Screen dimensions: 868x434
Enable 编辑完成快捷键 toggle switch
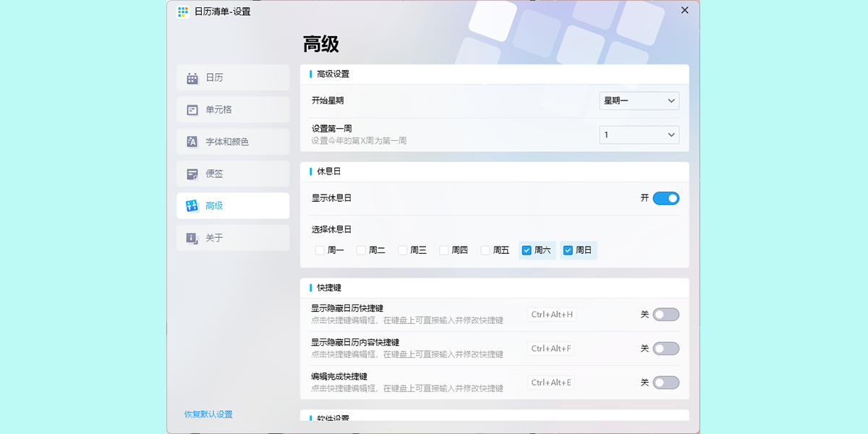pos(665,383)
